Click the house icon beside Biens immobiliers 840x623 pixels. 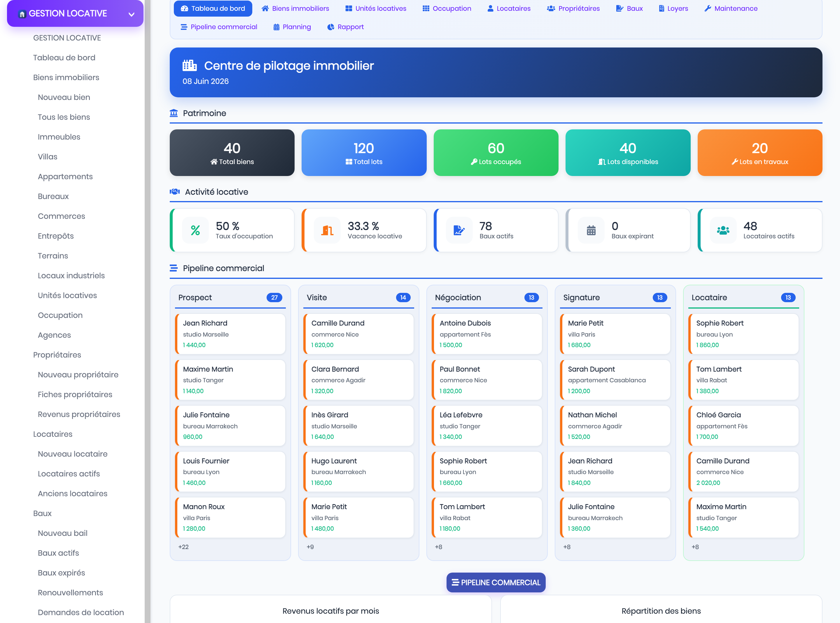(x=265, y=8)
